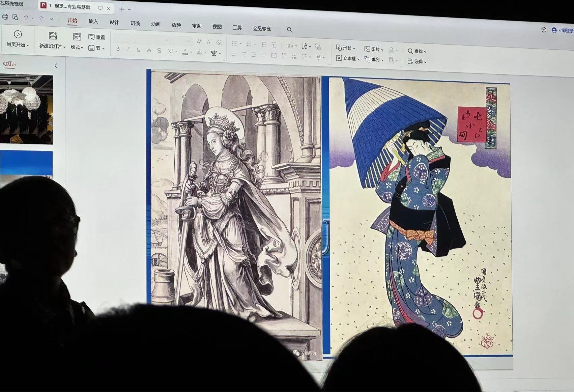Click the Print icon in quick access bar
Image resolution: width=574 pixels, height=392 pixels.
click(x=5, y=17)
